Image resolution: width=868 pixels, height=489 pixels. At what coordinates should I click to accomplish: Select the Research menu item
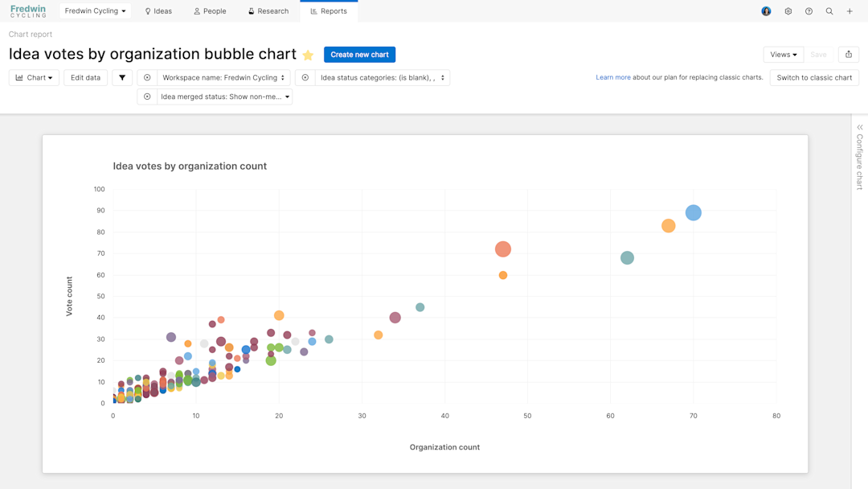(x=268, y=11)
